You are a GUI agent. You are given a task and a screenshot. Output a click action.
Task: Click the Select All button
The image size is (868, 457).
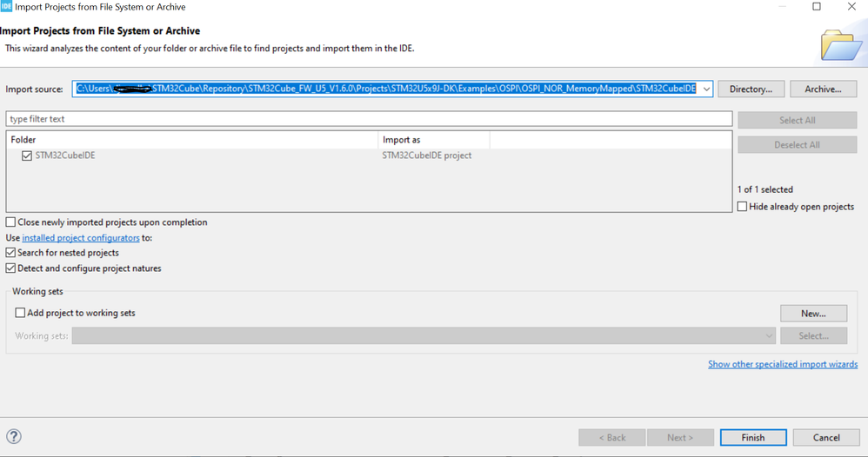(x=798, y=120)
